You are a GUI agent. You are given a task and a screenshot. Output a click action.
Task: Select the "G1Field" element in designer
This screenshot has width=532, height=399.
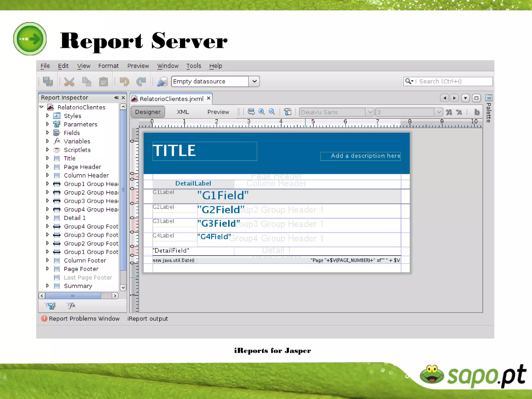tap(223, 195)
